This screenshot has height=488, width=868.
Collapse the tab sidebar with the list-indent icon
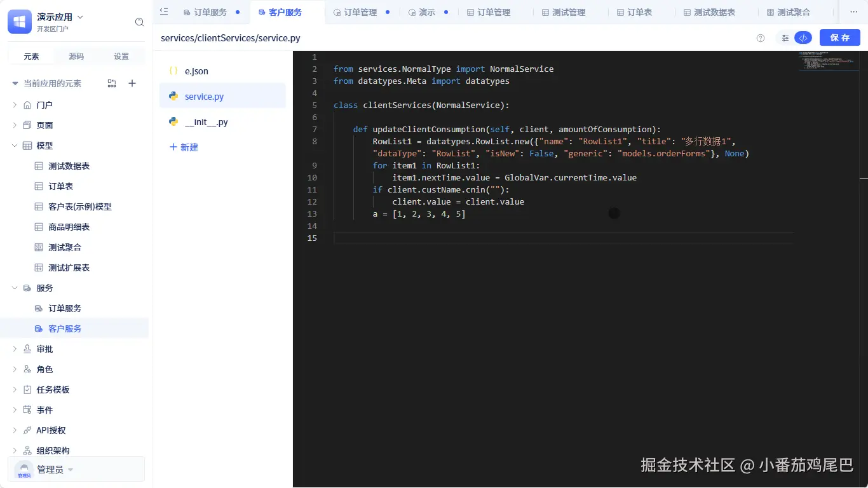(x=164, y=11)
